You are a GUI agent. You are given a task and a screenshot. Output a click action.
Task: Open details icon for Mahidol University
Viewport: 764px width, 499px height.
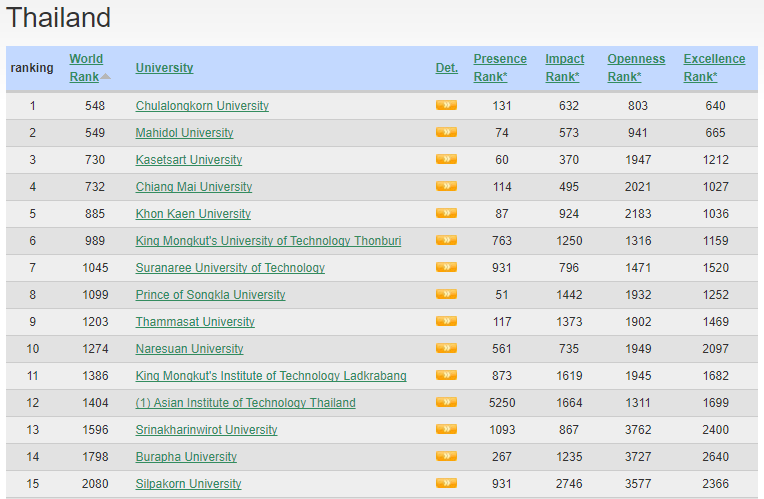coord(446,132)
